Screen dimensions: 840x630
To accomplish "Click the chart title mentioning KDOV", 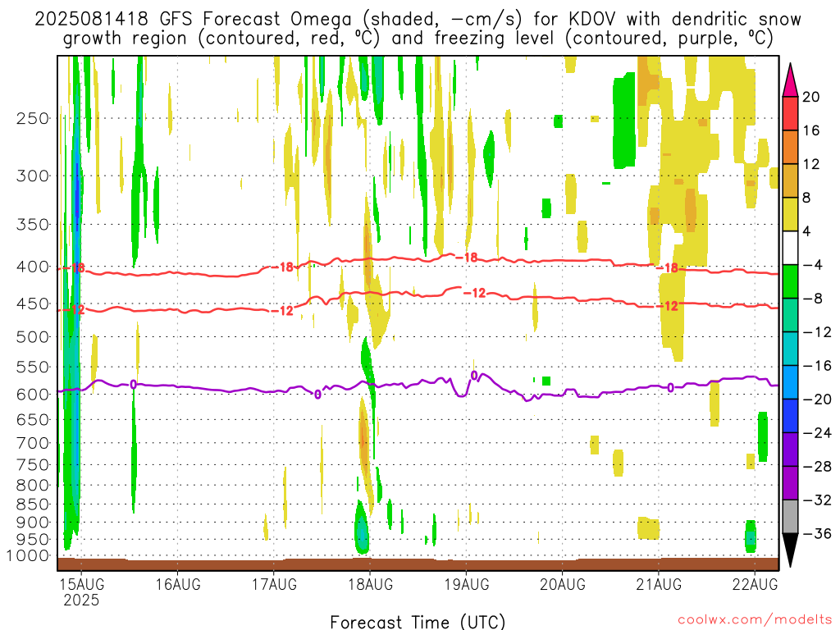I will (418, 29).
